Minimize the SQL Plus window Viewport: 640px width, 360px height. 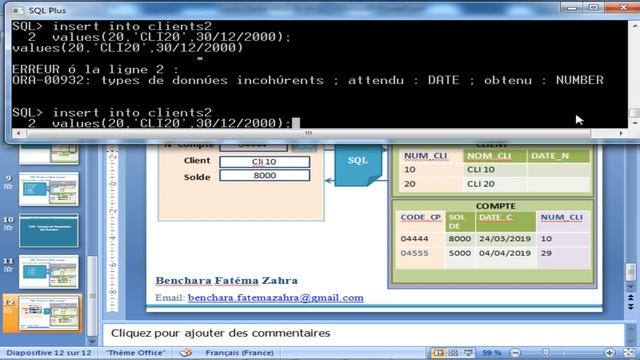572,8
